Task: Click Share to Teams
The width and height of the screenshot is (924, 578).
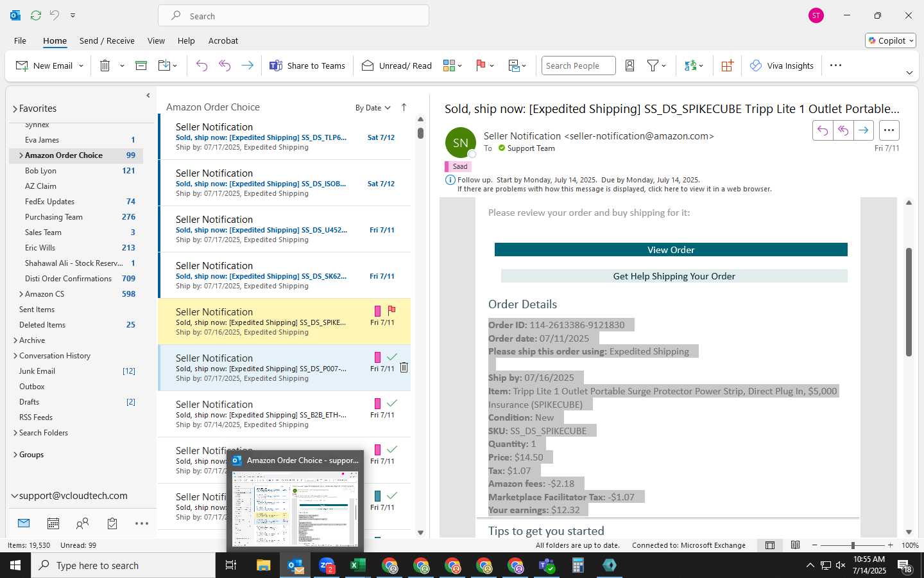Action: [x=307, y=66]
